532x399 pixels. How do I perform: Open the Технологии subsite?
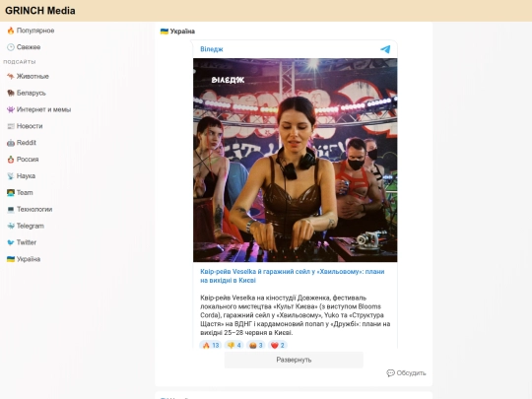click(34, 209)
